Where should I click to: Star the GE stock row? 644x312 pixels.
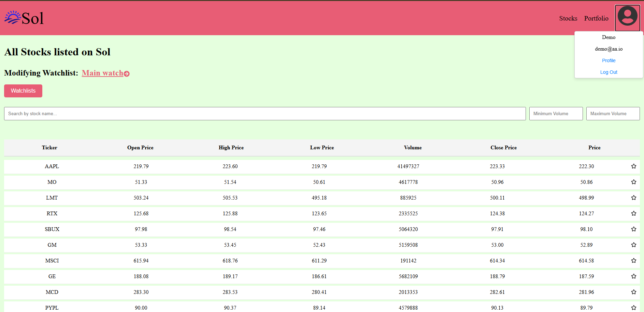633,276
